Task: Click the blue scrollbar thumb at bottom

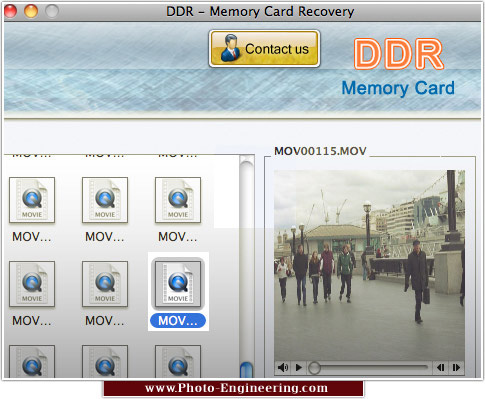Action: coord(247,370)
